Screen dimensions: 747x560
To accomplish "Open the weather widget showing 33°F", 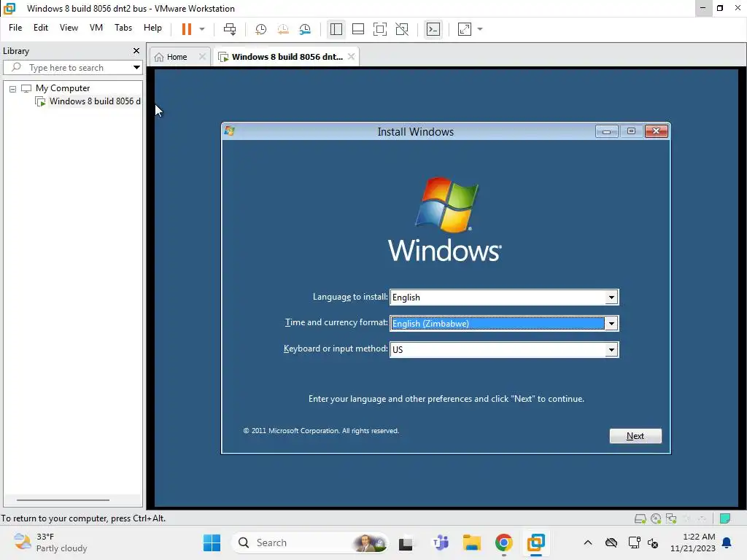I will click(x=50, y=542).
